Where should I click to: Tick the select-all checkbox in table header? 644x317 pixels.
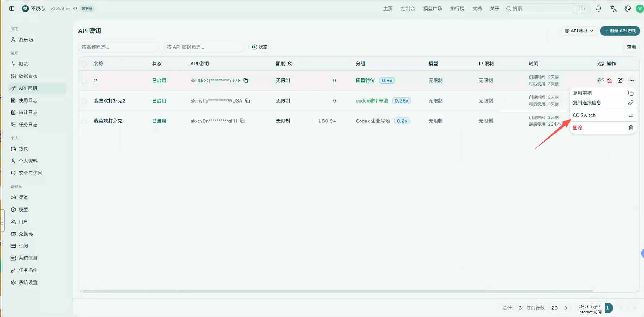(84, 64)
